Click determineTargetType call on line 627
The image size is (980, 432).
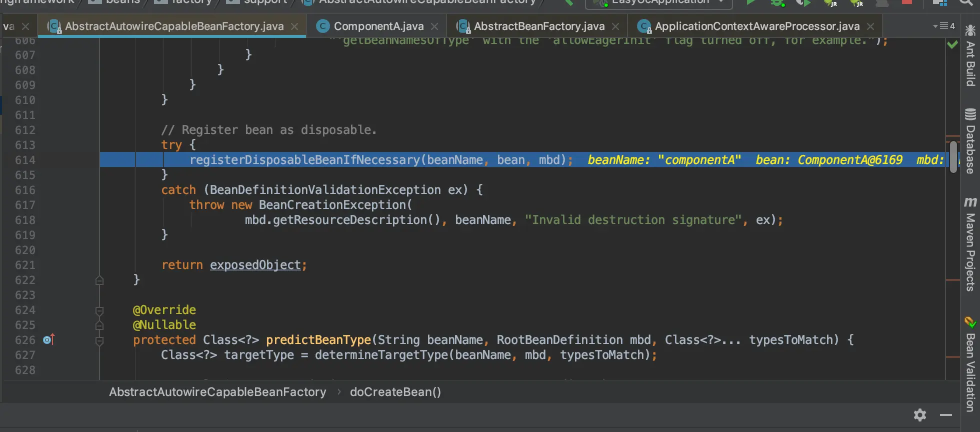381,355
